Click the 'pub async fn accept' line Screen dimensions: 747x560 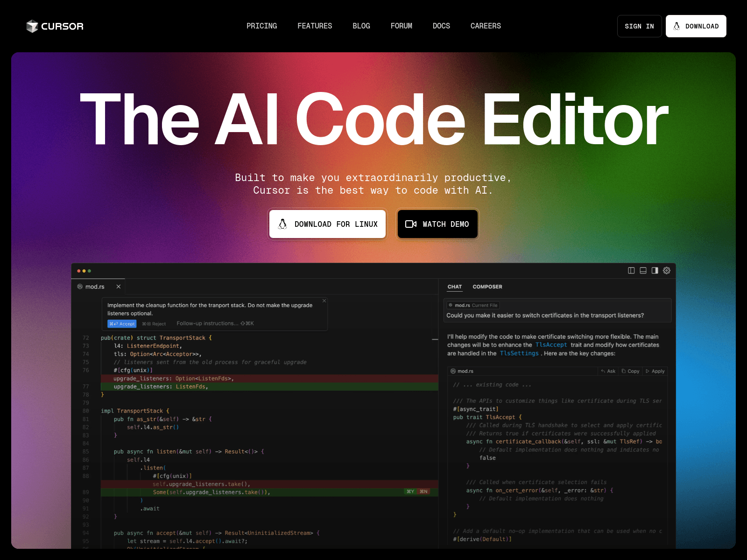tap(217, 533)
